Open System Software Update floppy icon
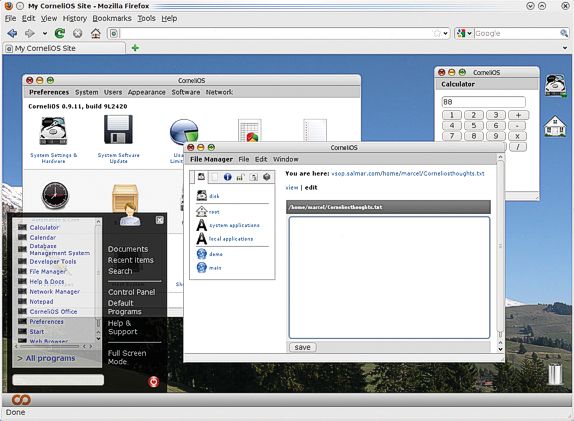574x421 pixels. (x=118, y=130)
